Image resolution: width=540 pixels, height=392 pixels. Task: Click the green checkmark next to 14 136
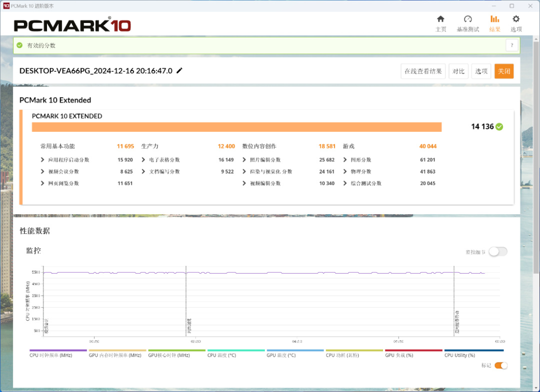point(499,126)
